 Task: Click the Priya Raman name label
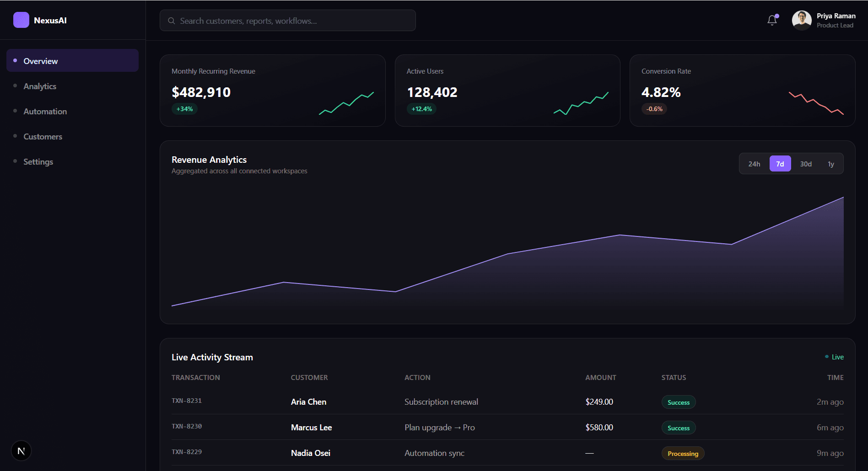836,16
